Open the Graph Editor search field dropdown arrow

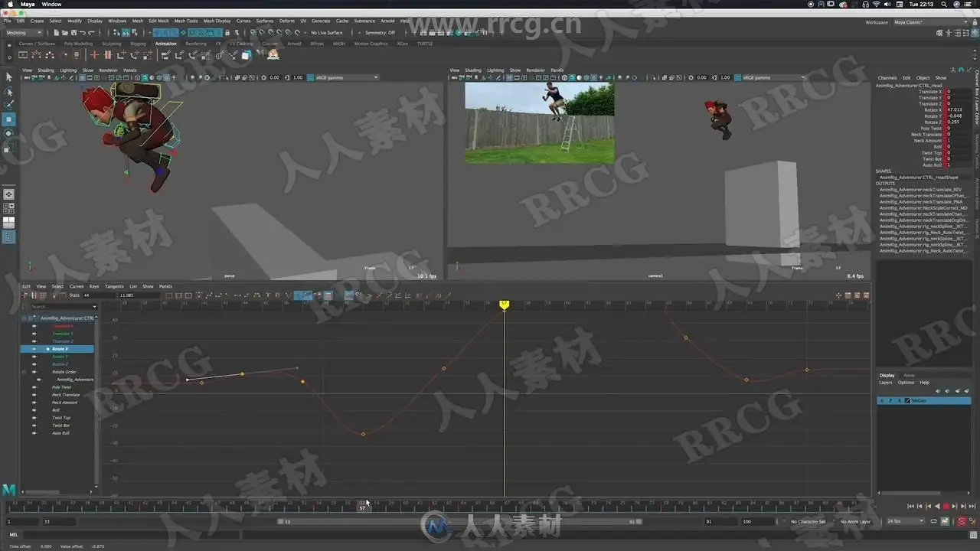tap(94, 307)
